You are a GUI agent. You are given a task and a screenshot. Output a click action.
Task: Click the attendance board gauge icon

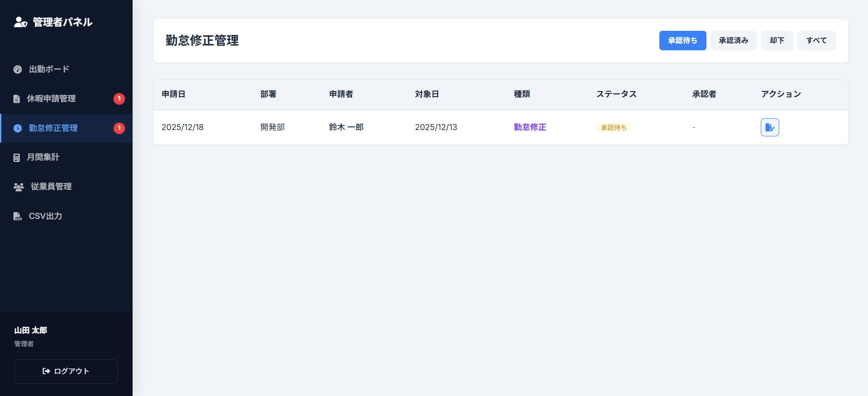tap(18, 69)
